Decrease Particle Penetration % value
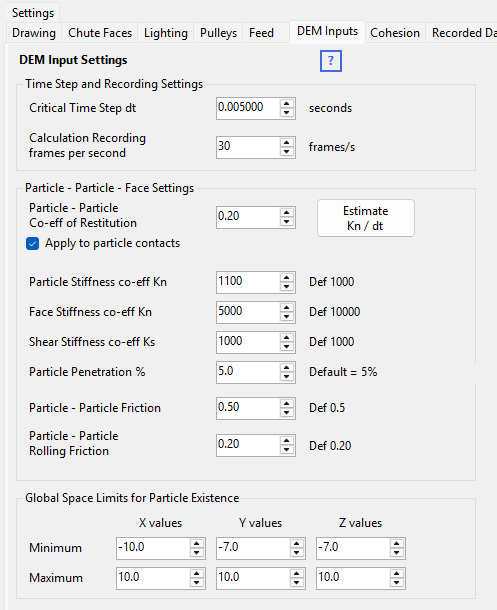497x610 pixels. click(287, 377)
